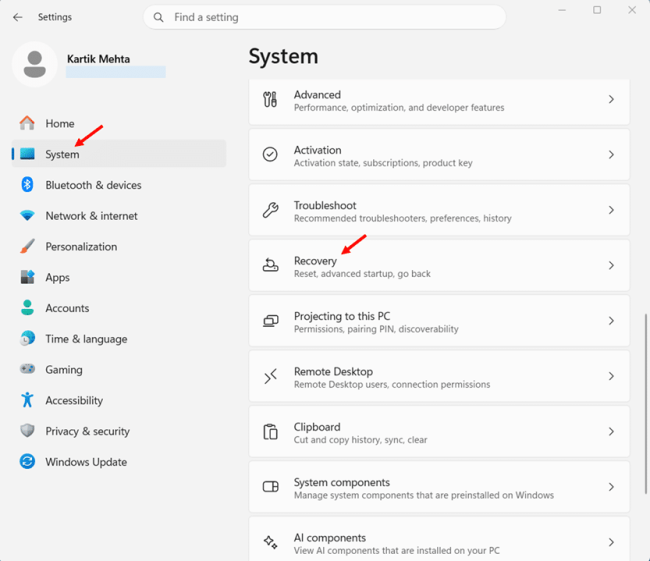Click the vertical scrollbar thumb
This screenshot has height=561, width=650.
(645, 404)
